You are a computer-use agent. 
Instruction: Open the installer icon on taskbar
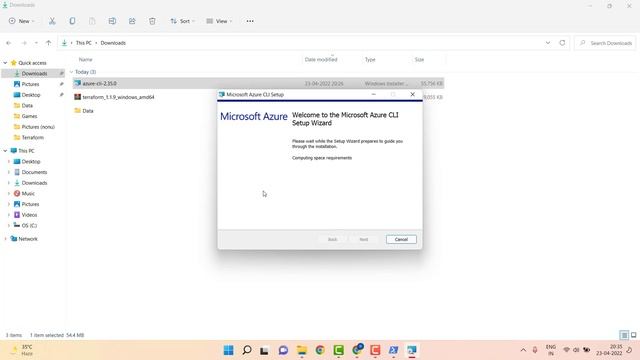[x=412, y=350]
